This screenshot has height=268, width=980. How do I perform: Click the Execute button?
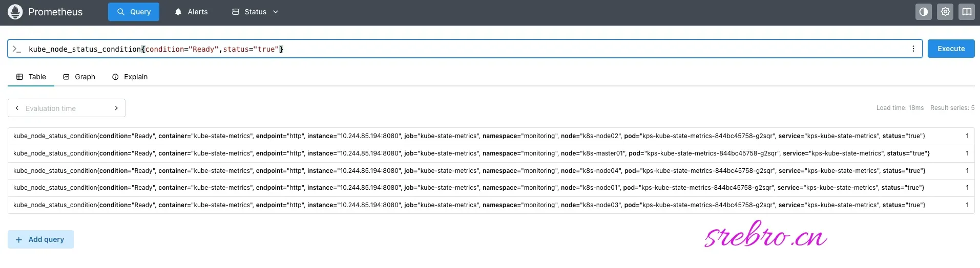coord(951,49)
